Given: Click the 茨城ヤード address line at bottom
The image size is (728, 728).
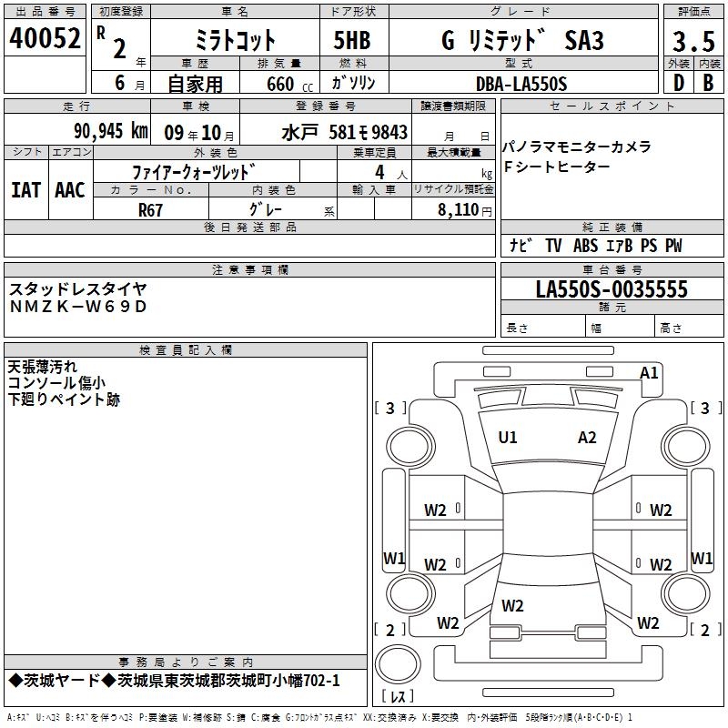Looking at the screenshot, I should pyautogui.click(x=173, y=681).
